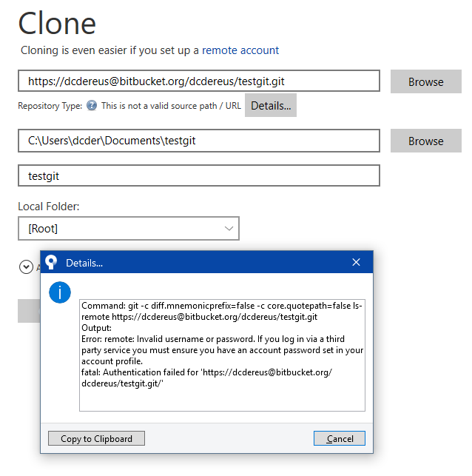Screen dimensions: 472x476
Task: Click Browse next to the source URL field
Action: [426, 81]
